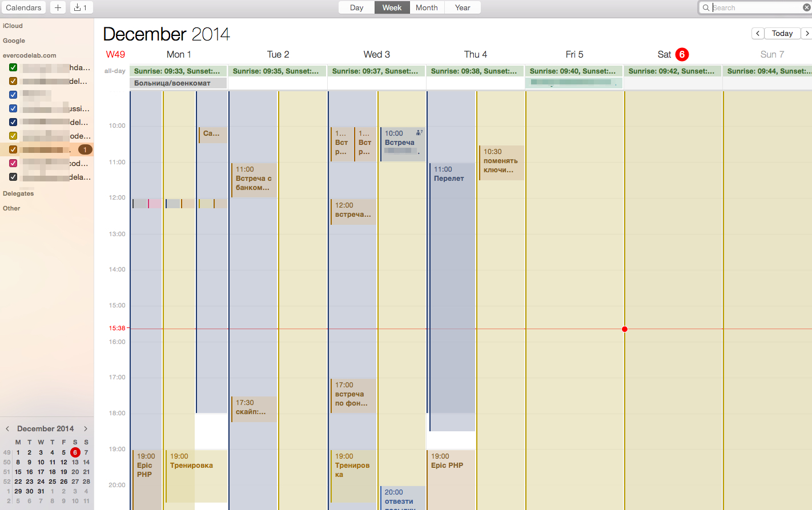This screenshot has width=812, height=510.
Task: Disable the yellow 'ode...' calendar checkbox
Action: tap(13, 136)
